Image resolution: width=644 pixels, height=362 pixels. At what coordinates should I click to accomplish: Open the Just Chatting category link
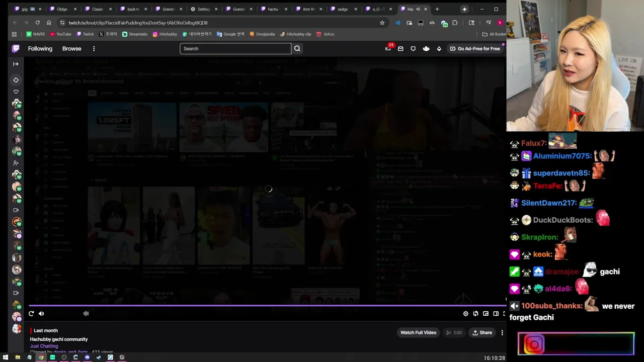[44, 346]
